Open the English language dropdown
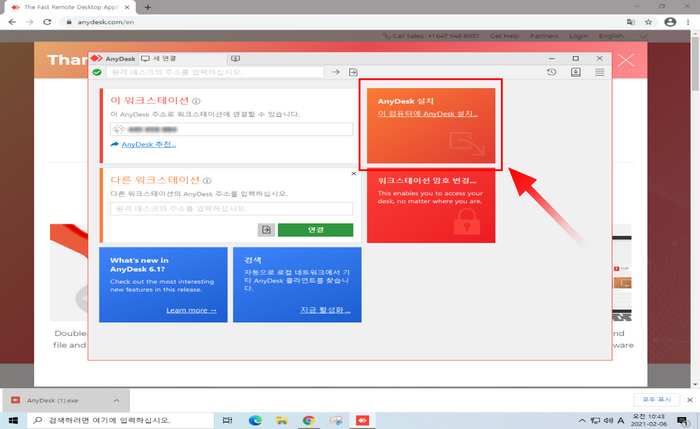 (x=622, y=36)
